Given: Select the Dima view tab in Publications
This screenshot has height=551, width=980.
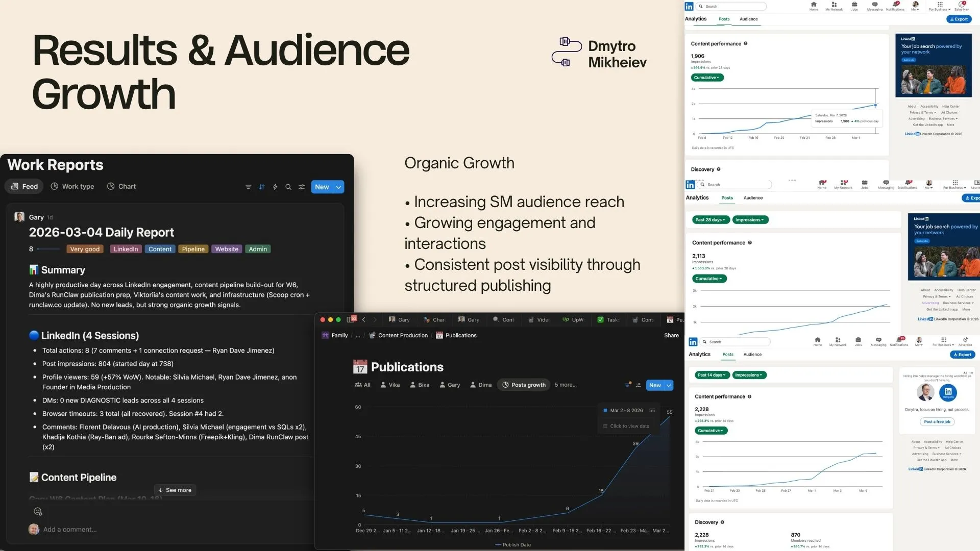Looking at the screenshot, I should coord(481,385).
